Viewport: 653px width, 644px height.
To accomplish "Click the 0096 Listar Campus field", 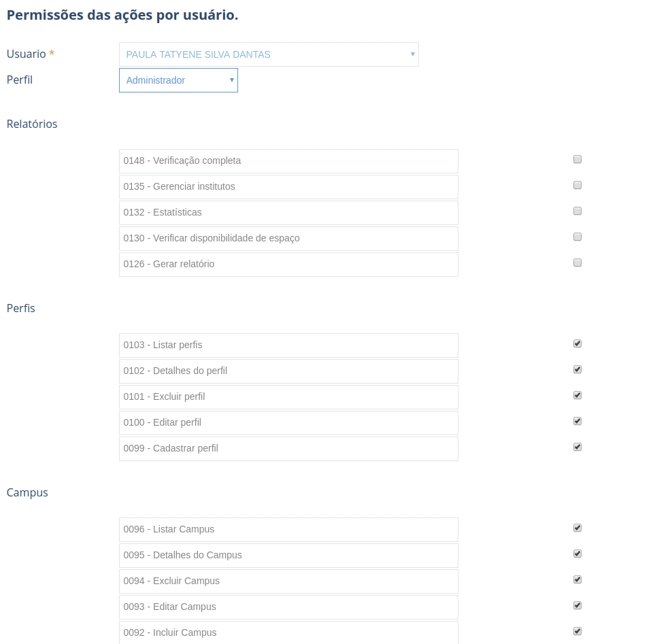I will [288, 530].
